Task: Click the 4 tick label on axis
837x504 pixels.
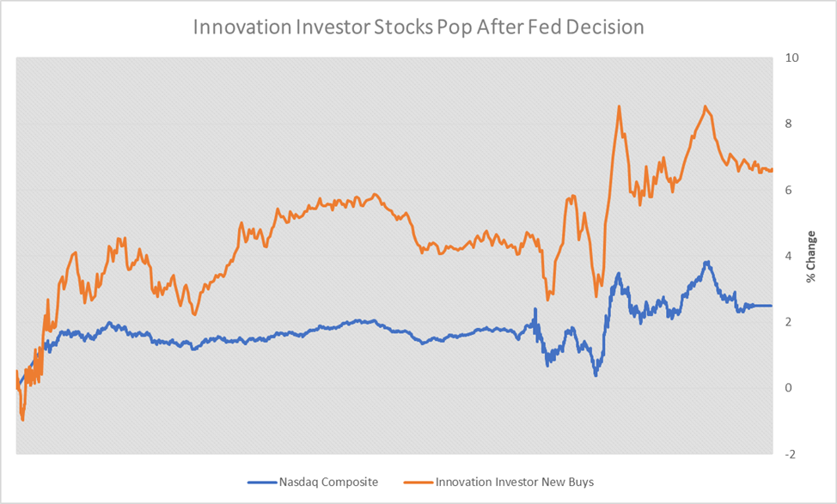Action: pyautogui.click(x=789, y=256)
